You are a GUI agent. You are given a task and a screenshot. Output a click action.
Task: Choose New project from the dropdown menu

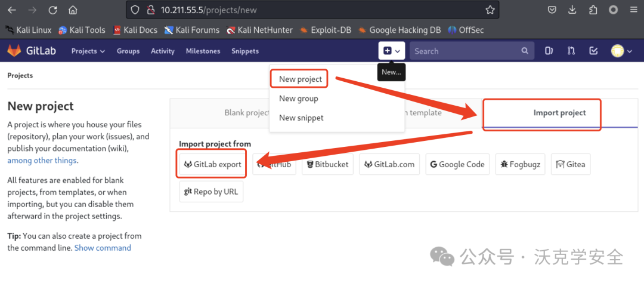pos(300,79)
